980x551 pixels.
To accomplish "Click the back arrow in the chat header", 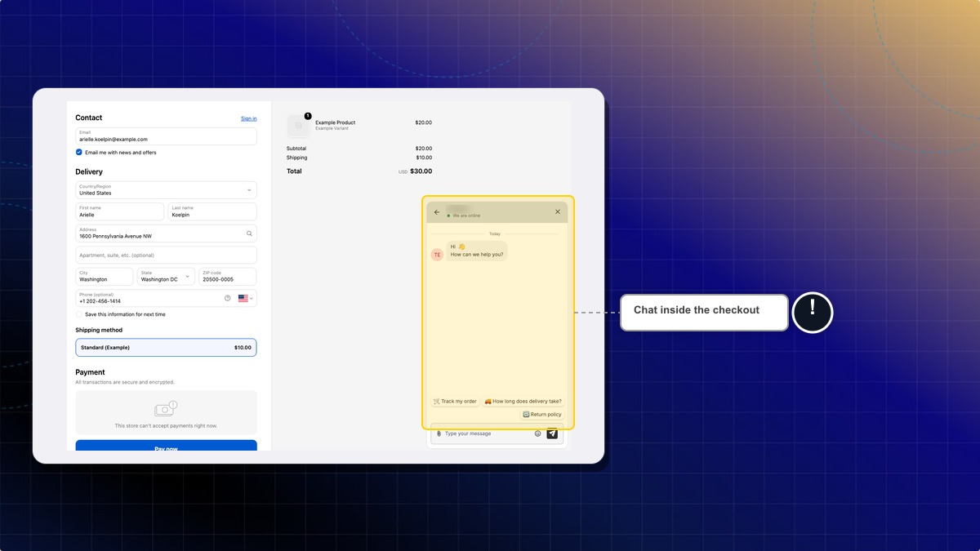I will (x=437, y=212).
